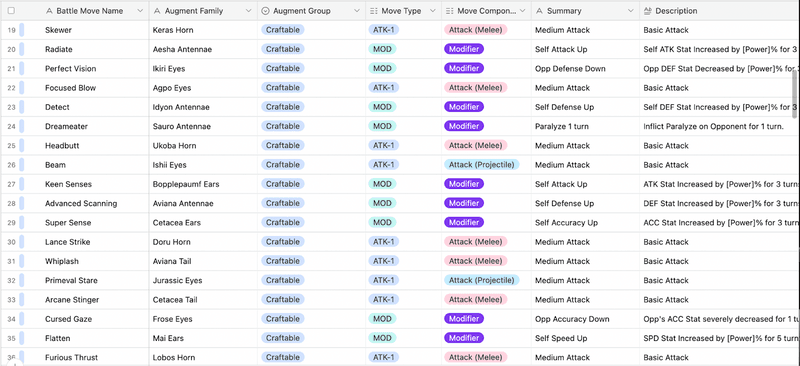Click the Jurassic Eyes cell
The width and height of the screenshot is (800, 366).
pyautogui.click(x=203, y=281)
